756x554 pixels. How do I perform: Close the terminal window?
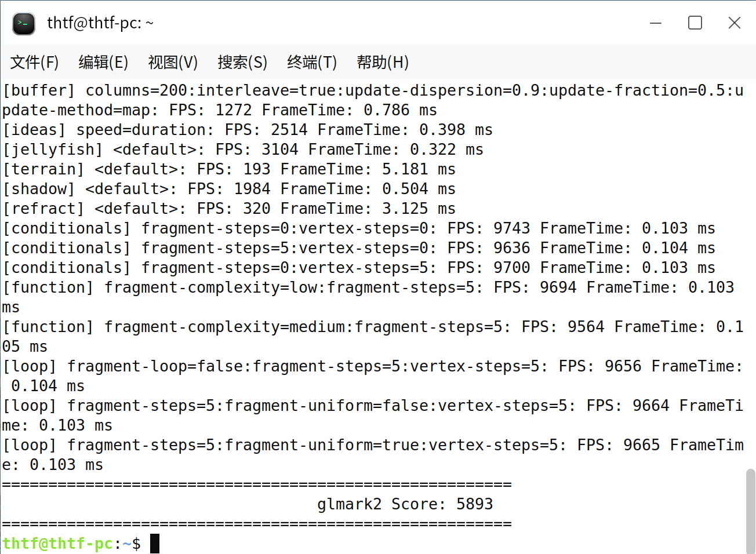coord(734,23)
